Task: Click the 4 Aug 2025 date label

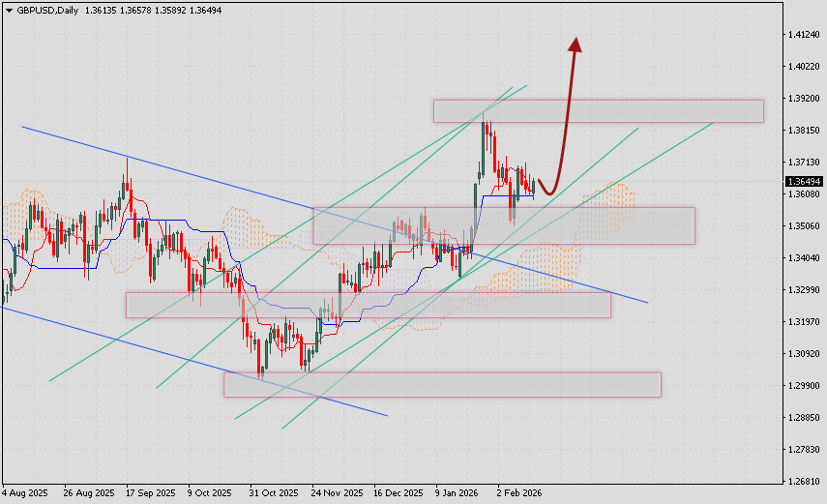Action: [26, 492]
